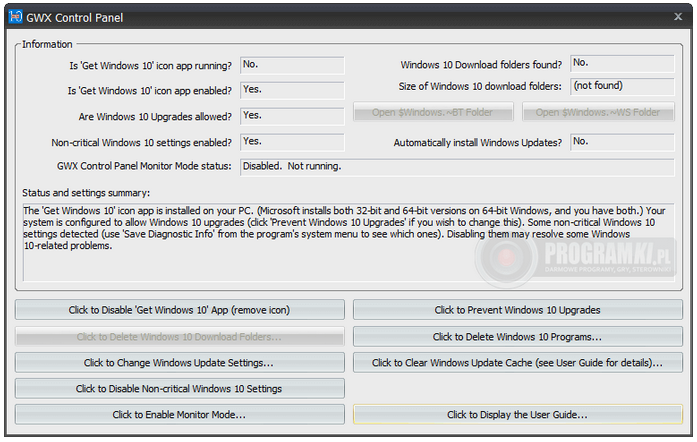Select 'Are Windows 10 Upgrades allowed?' value field
The image size is (697, 442).
(x=292, y=116)
